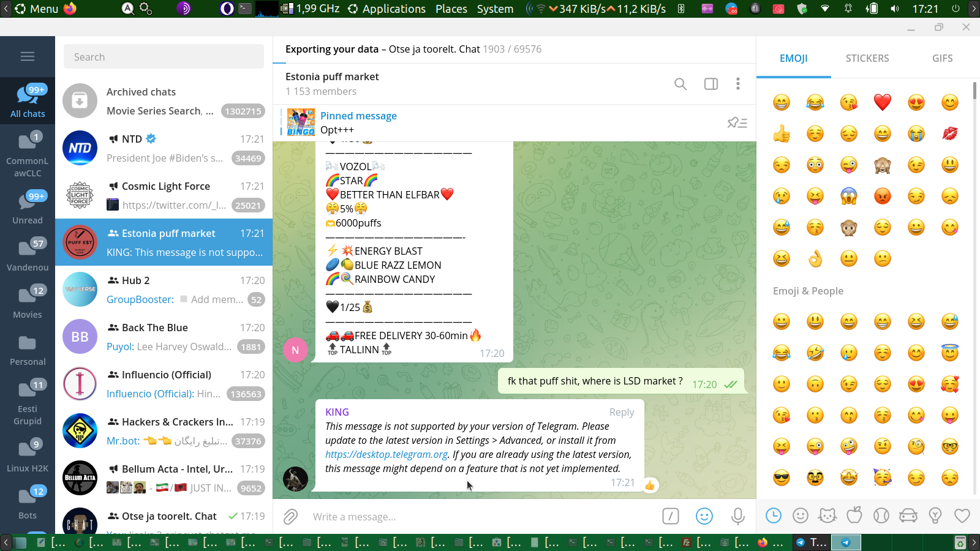Click the thumbs up reaction on KING's message

pyautogui.click(x=650, y=485)
